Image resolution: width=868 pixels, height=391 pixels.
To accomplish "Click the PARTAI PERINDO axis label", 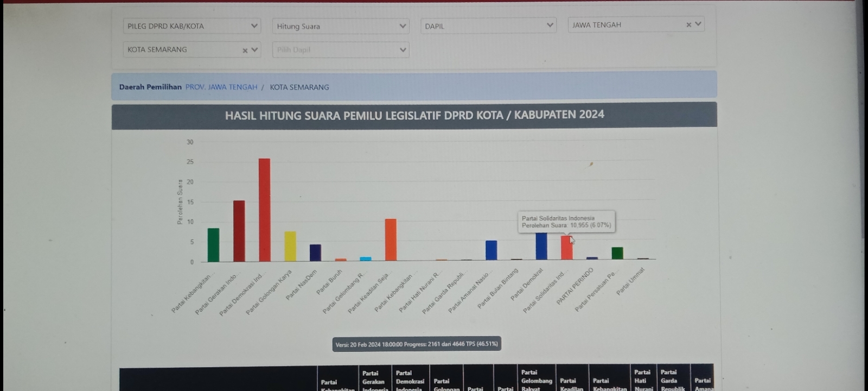I will (x=575, y=286).
